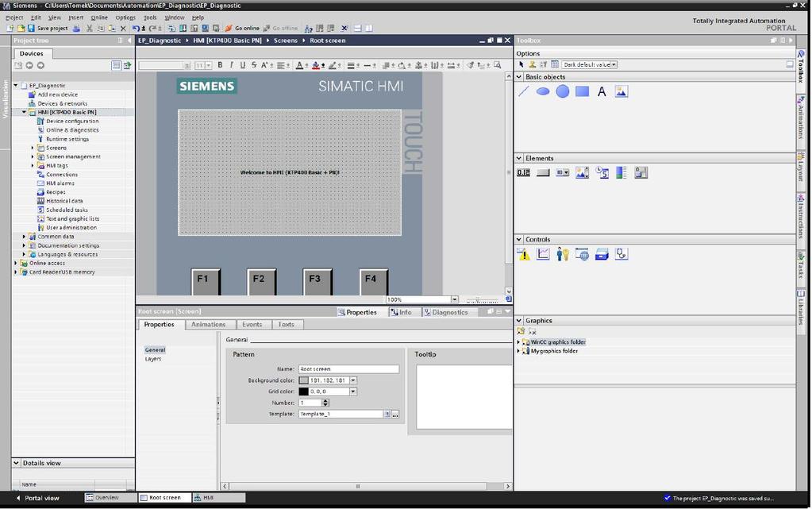Click the Delete (X) icon in main toolbar
Screen dimensions: 812x509
[123, 29]
